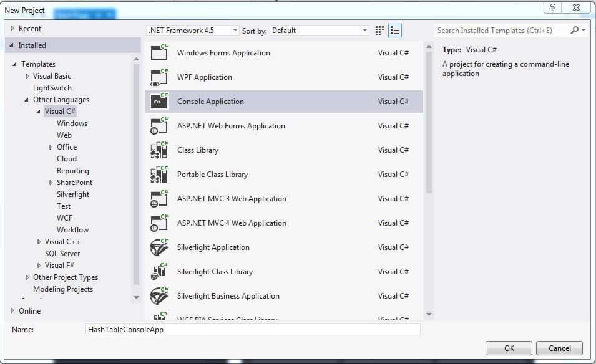The height and width of the screenshot is (364, 596).
Task: Click the Class Library template icon
Action: tap(159, 150)
